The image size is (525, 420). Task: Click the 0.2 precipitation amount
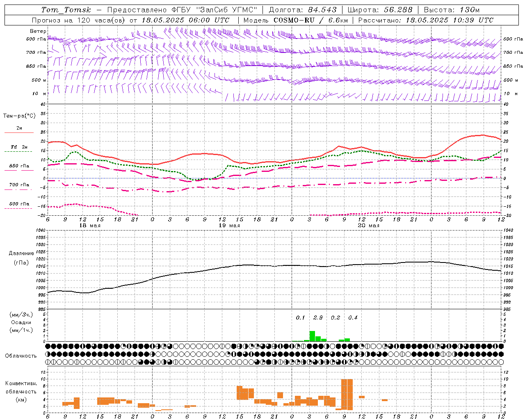click(x=336, y=317)
